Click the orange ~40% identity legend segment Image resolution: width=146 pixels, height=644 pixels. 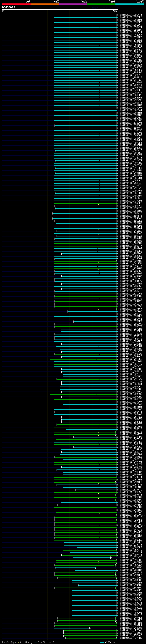tap(45, 4)
